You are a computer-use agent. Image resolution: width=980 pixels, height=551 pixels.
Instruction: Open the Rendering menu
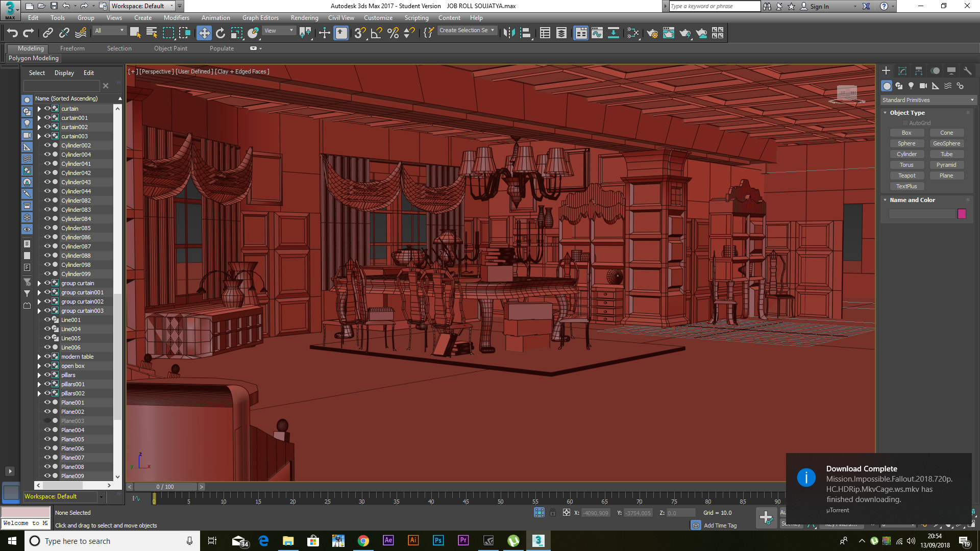point(304,17)
